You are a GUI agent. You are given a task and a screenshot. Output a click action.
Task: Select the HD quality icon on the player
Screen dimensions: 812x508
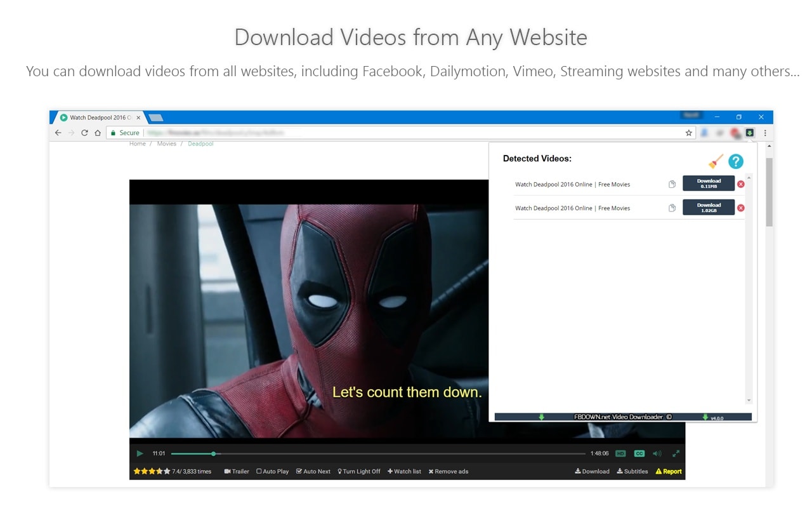[622, 453]
